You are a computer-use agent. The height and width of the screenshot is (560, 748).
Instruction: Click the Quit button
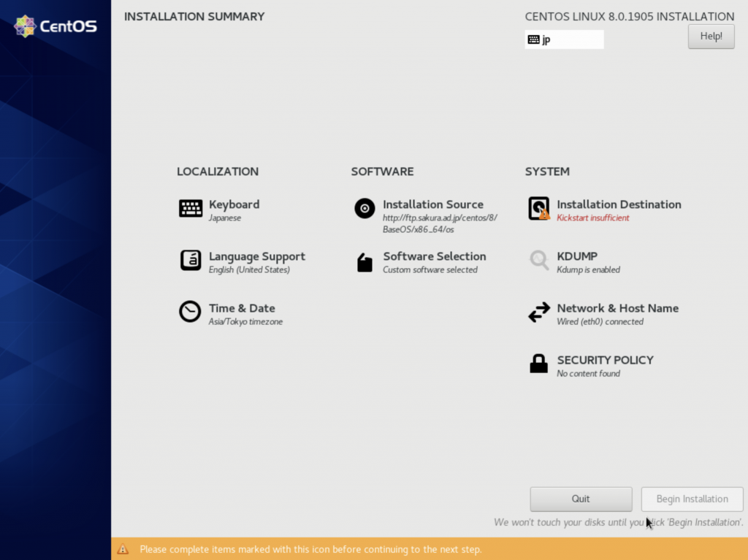pyautogui.click(x=581, y=499)
